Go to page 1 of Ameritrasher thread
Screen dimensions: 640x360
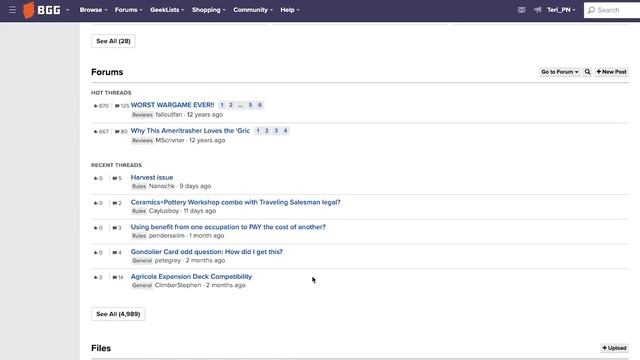click(x=258, y=131)
